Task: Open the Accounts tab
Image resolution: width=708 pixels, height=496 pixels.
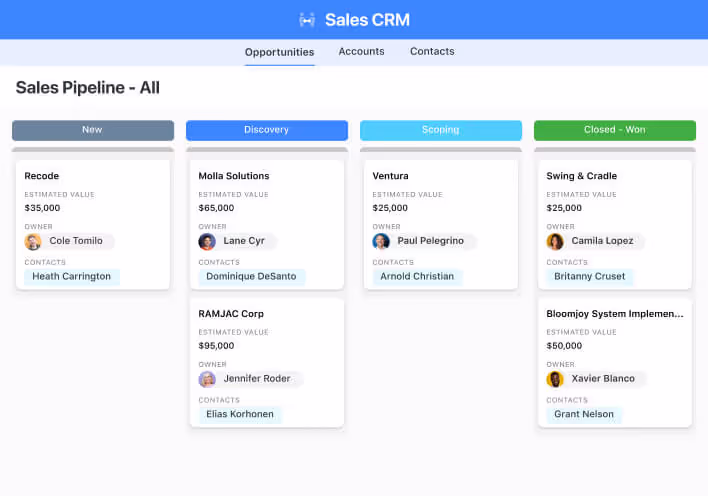Action: pos(361,51)
